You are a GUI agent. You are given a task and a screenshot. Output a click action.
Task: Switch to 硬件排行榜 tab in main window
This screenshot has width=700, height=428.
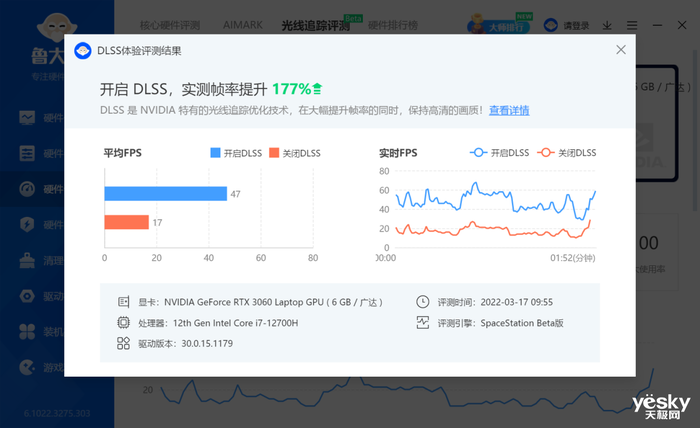click(x=392, y=25)
